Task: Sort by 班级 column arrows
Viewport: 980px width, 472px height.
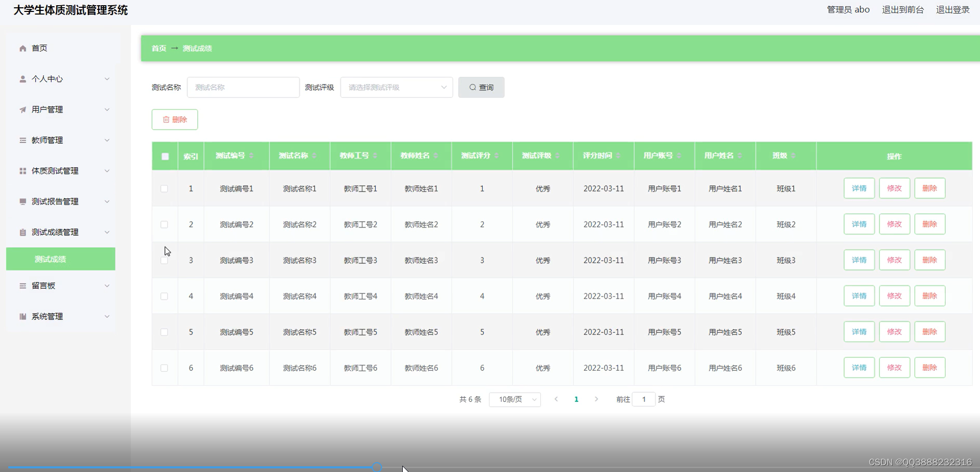Action: (793, 156)
